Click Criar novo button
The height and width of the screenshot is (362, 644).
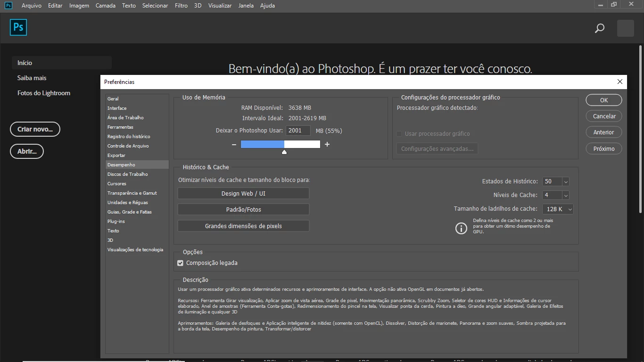(x=35, y=129)
